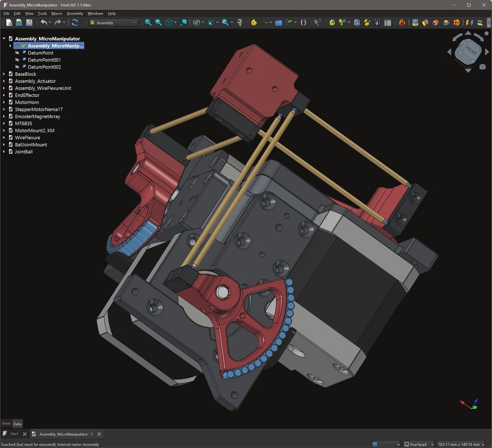The width and height of the screenshot is (492, 448).
Task: Hide the selected Assembly_MicroManip item via eye
Action: click(17, 46)
